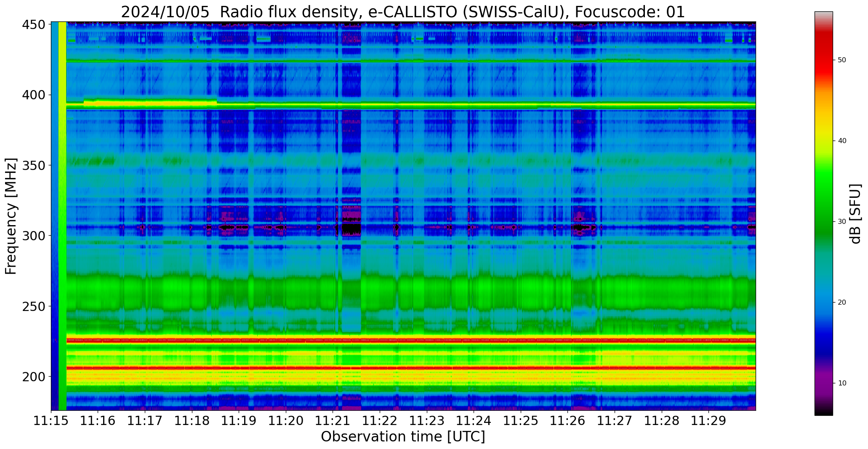868x449 pixels.
Task: Click the 200 frequency tick label
Action: tap(34, 376)
